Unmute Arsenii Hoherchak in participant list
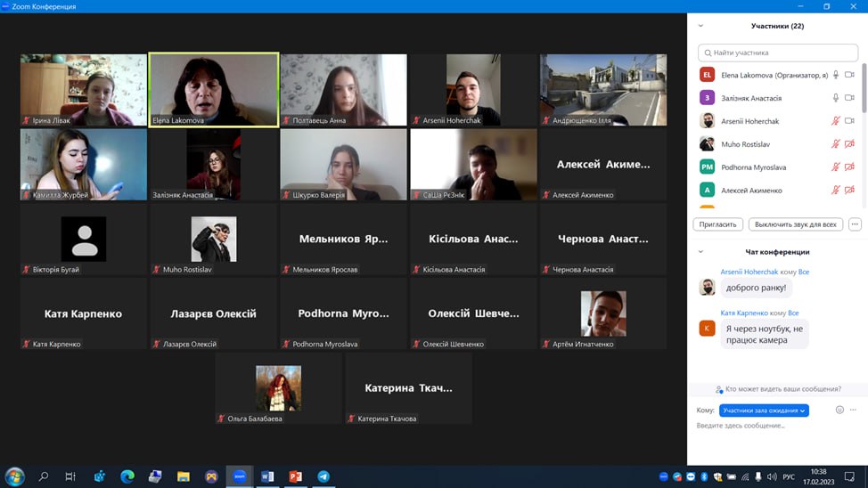The image size is (868, 488). [x=836, y=121]
